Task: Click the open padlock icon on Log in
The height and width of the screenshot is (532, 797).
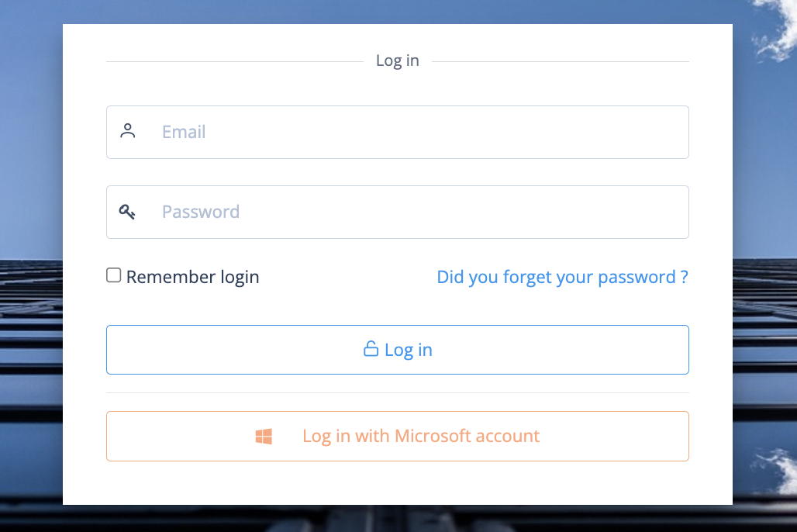Action: tap(371, 349)
